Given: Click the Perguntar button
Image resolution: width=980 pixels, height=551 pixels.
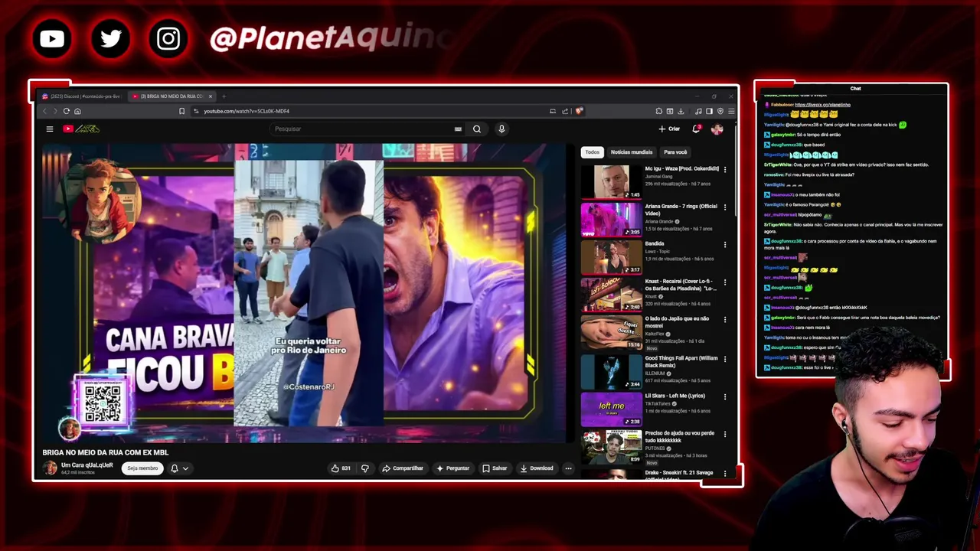Looking at the screenshot, I should [452, 468].
